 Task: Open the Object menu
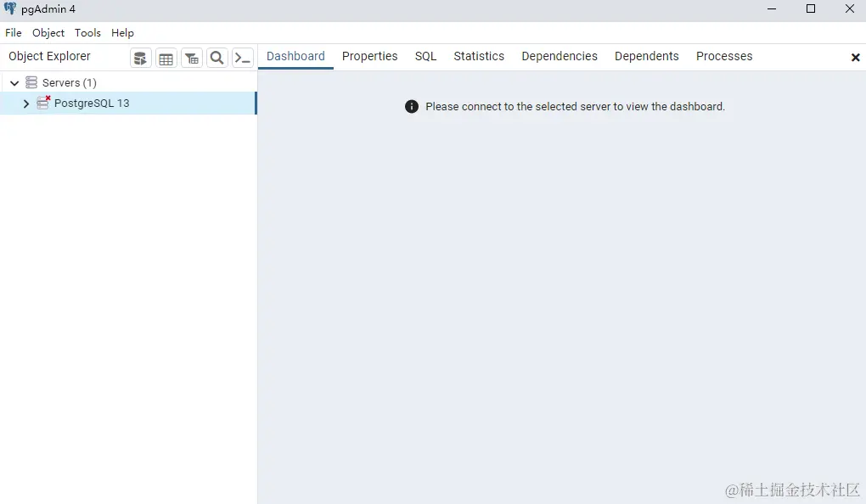coord(48,32)
